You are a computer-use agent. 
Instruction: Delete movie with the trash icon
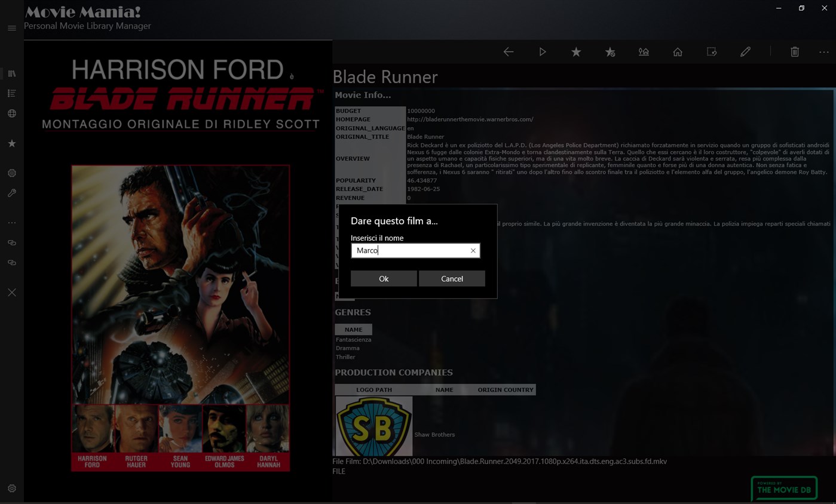tap(795, 52)
